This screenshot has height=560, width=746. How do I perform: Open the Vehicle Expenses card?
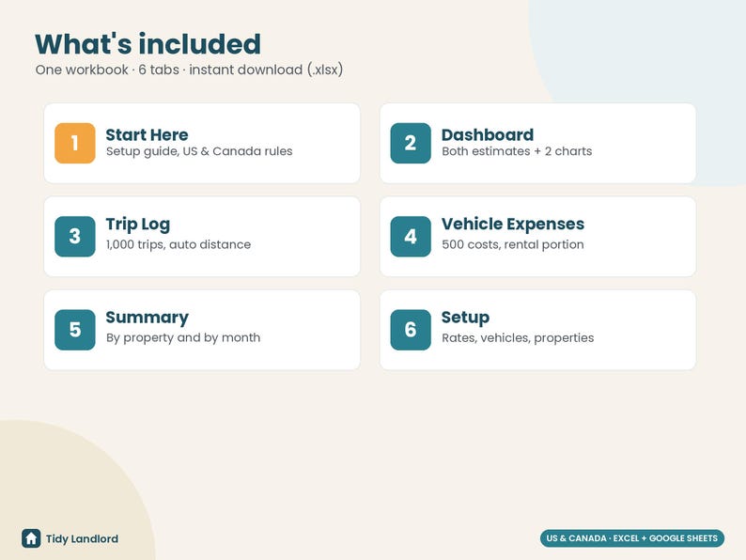tap(537, 237)
